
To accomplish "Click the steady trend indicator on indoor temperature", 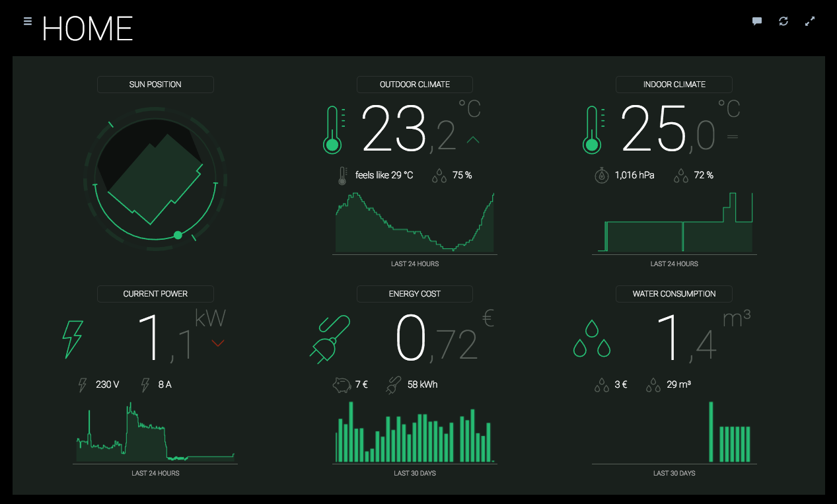I will pos(732,137).
